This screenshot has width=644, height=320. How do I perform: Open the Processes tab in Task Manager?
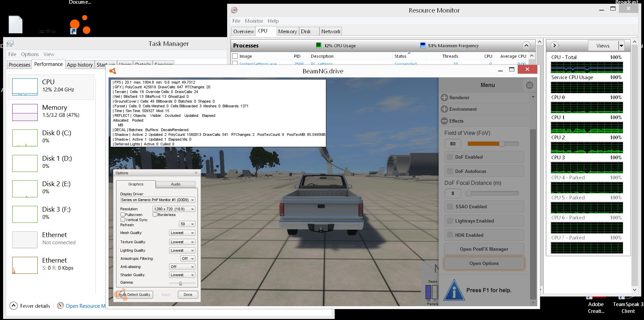tap(19, 65)
